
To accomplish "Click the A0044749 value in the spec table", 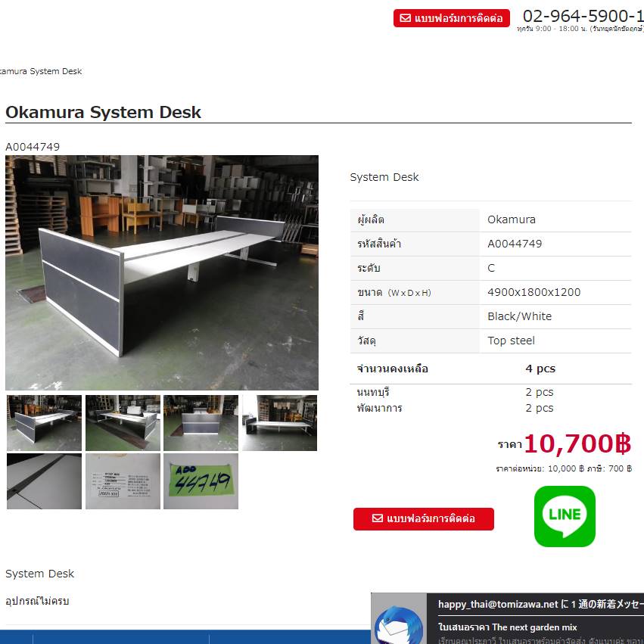I will pos(515,244).
